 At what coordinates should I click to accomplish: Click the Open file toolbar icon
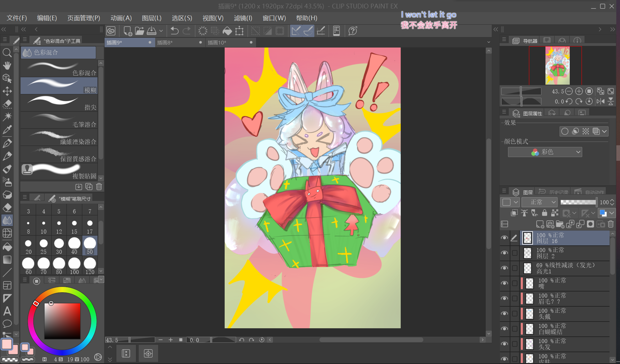point(140,31)
